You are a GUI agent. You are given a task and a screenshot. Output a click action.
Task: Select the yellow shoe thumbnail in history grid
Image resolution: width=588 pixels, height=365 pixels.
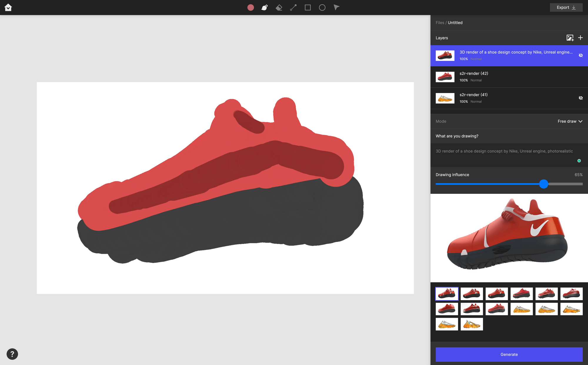click(x=522, y=309)
